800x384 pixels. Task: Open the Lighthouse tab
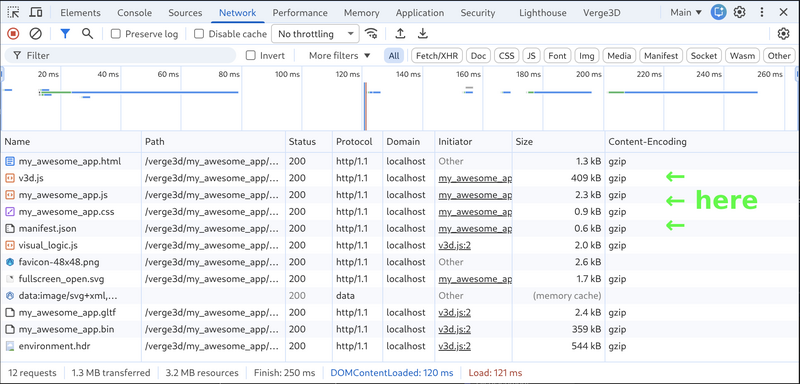543,13
